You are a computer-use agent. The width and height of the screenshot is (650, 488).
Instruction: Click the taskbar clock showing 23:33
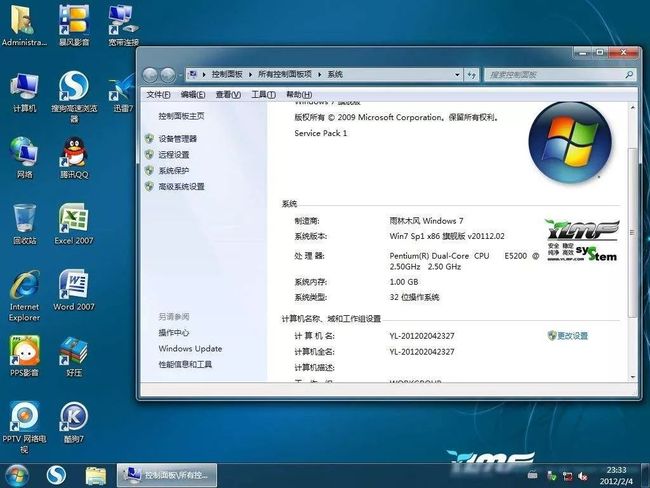click(616, 476)
